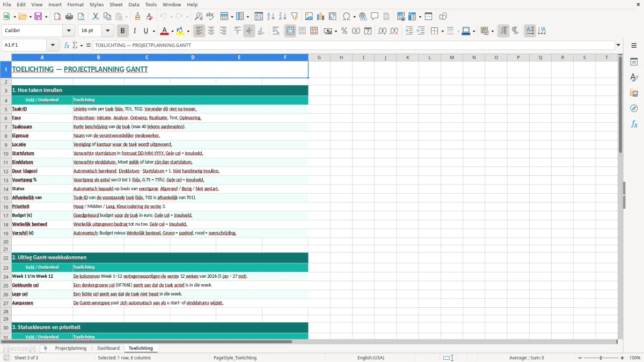Open the font size dropdown
The height and width of the screenshot is (362, 644).
(x=108, y=31)
